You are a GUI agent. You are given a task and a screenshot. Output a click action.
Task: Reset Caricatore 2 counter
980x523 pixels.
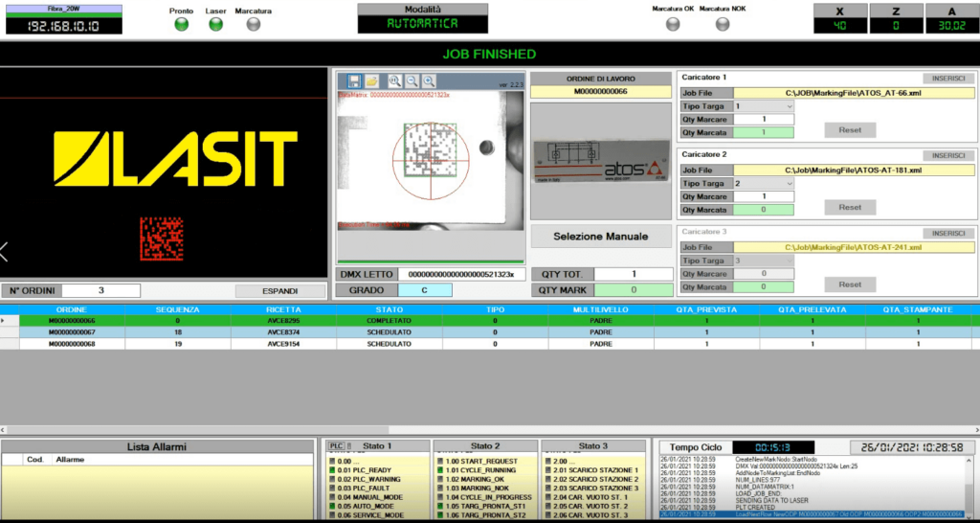pyautogui.click(x=850, y=207)
